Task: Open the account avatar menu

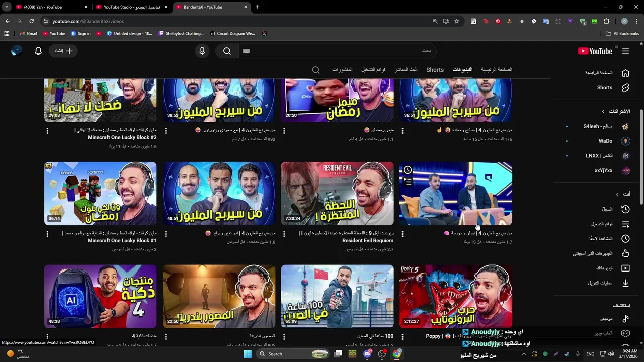Action: pyautogui.click(x=17, y=51)
